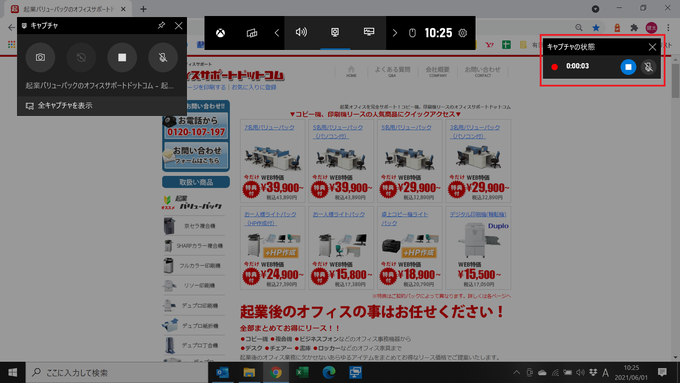Click the page vertical scrollbar

point(675,81)
